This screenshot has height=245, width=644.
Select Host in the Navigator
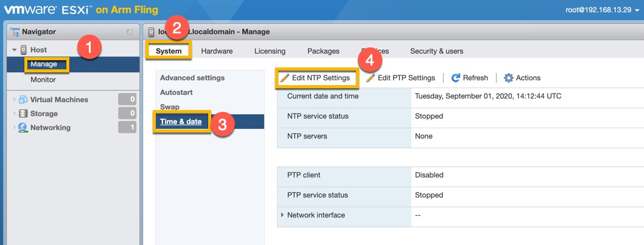[38, 50]
